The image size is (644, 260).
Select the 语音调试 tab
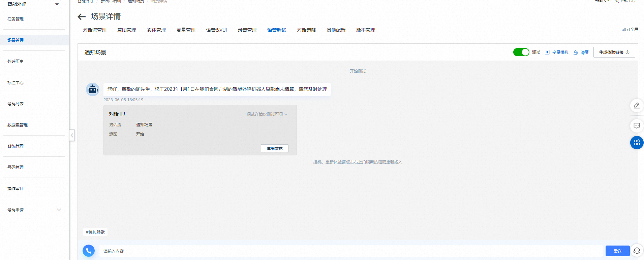pos(277,30)
